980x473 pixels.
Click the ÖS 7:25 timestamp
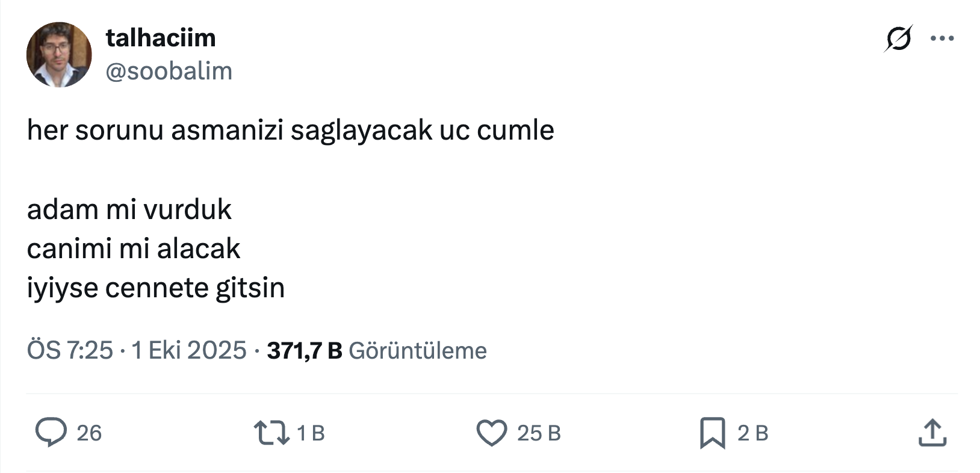tap(70, 350)
